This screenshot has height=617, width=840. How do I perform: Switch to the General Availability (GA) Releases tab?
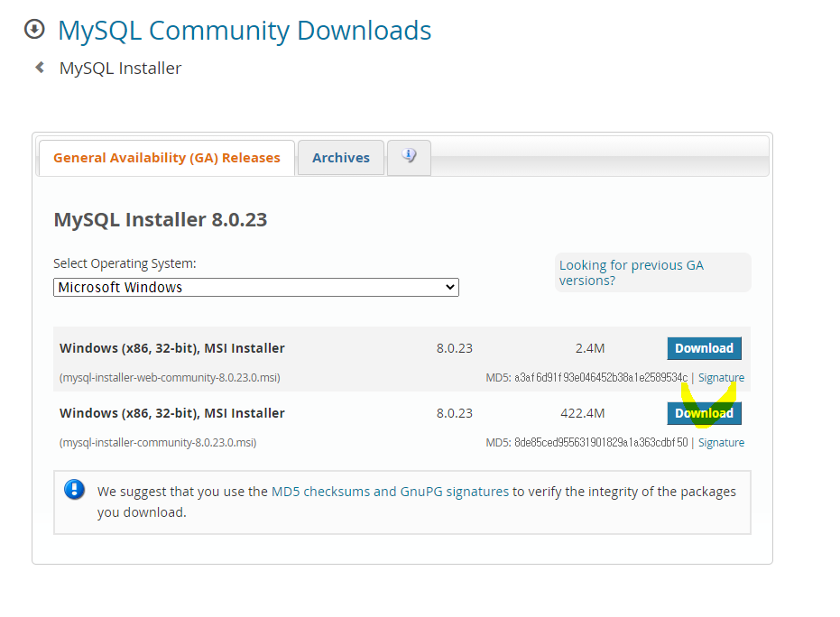(x=167, y=158)
